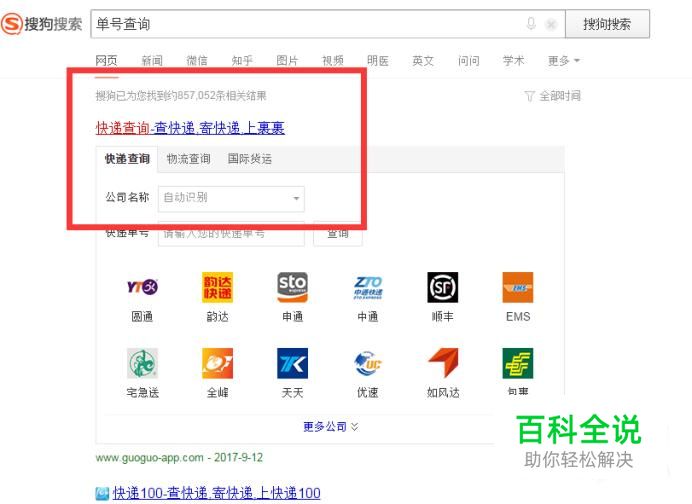Screen dimensions: 692x504
Task: Select the 物流查询 widget tab
Action: click(188, 159)
